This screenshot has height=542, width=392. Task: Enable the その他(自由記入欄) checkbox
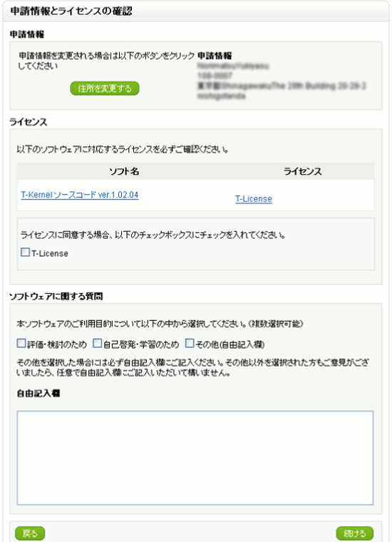click(x=190, y=343)
